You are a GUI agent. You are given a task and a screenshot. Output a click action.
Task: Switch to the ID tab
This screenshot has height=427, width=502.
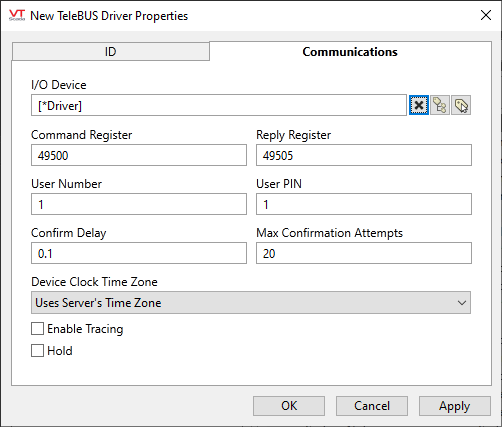pos(111,52)
